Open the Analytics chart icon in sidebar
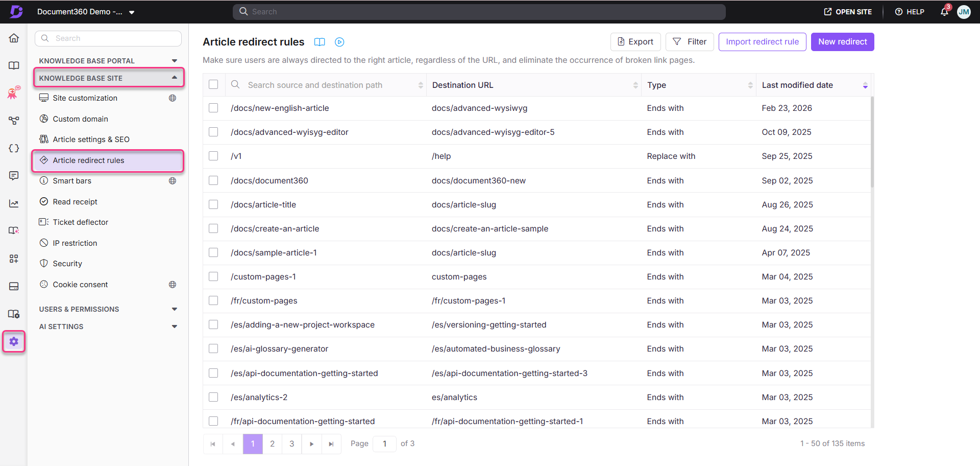 14,203
